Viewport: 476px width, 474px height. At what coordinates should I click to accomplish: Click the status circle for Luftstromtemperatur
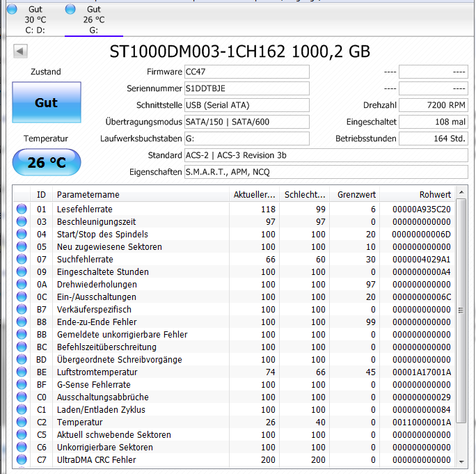pyautogui.click(x=22, y=372)
